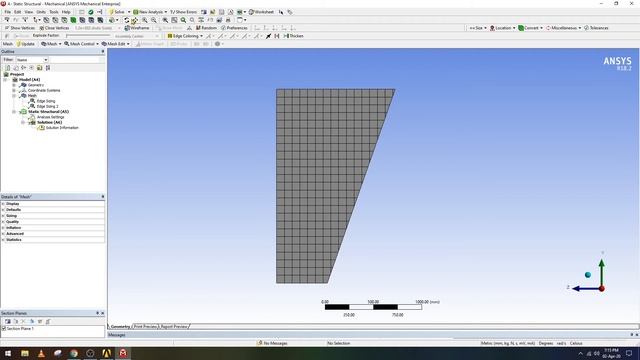The height and width of the screenshot is (360, 640).
Task: Toggle the Thicken edges option
Action: click(293, 36)
